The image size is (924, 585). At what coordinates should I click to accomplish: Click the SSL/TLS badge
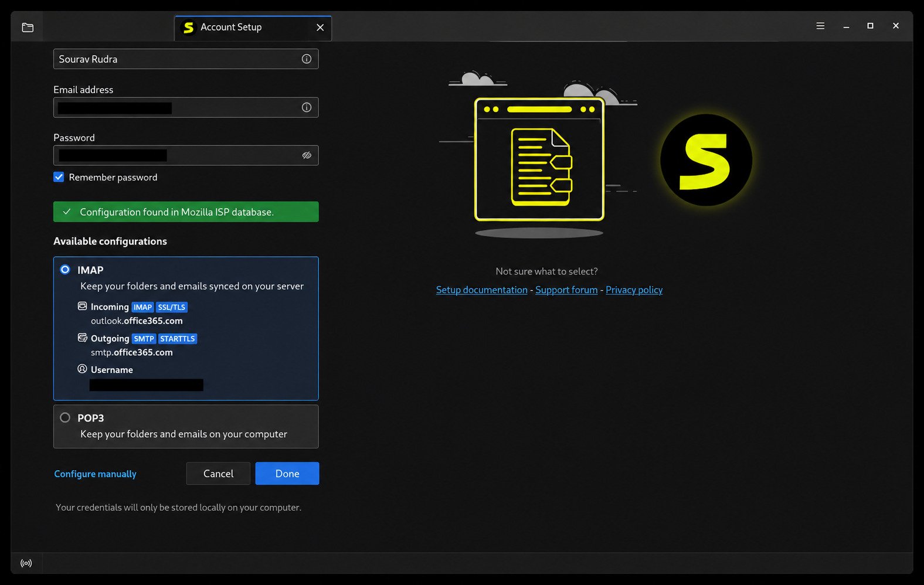tap(172, 307)
